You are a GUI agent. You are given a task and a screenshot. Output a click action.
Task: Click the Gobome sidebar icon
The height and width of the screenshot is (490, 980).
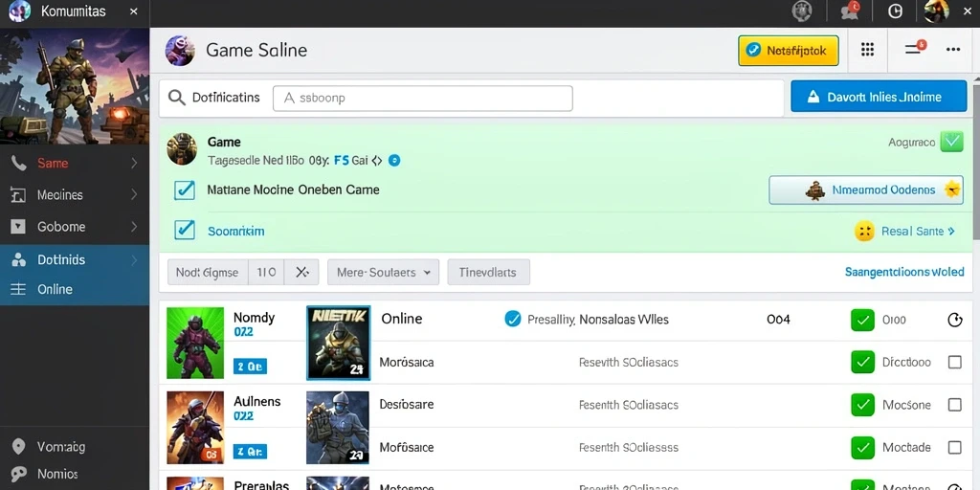(x=19, y=227)
